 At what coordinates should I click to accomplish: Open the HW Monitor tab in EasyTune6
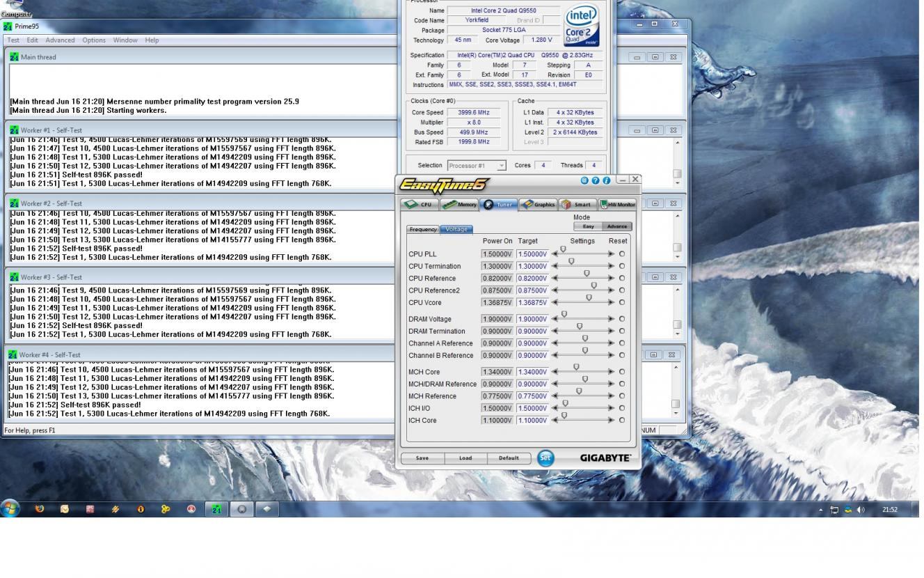coord(618,205)
